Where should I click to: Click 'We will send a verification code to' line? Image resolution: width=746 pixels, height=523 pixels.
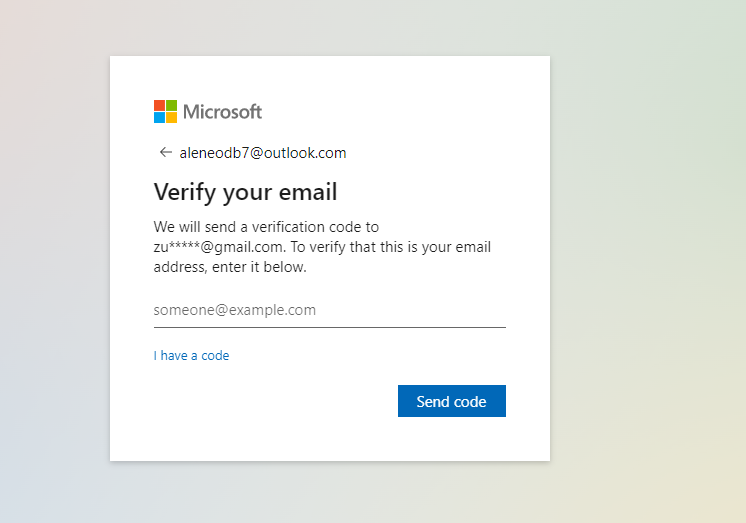266,227
